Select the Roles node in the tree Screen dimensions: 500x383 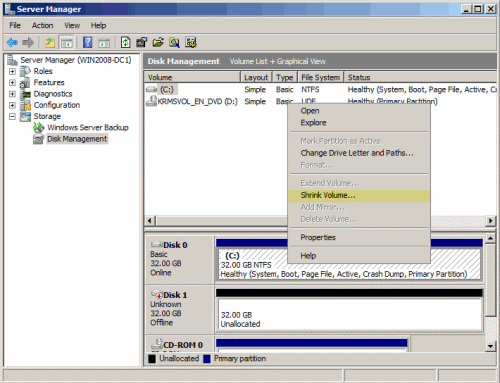tap(43, 71)
